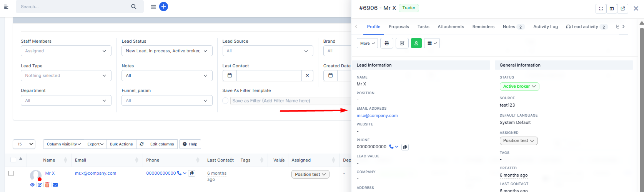Open the More actions dropdown
This screenshot has height=192, width=644.
tap(367, 43)
